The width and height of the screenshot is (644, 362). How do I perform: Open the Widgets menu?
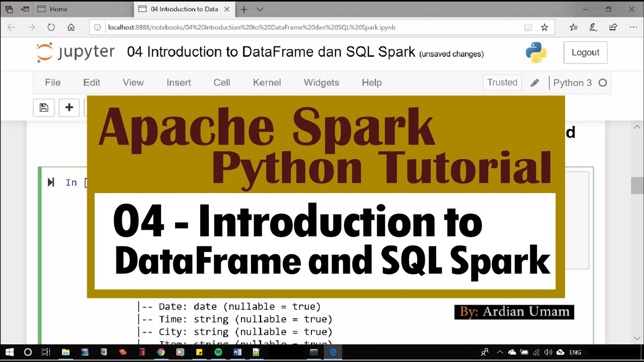tap(321, 83)
